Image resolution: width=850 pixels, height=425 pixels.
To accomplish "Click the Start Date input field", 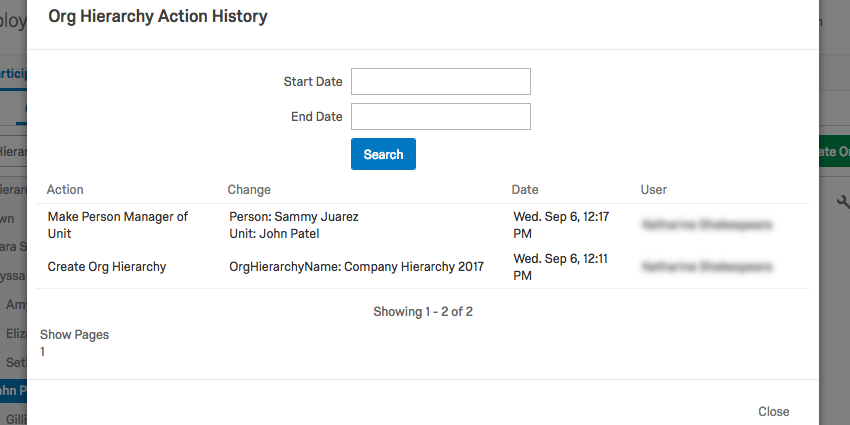I will [440, 81].
